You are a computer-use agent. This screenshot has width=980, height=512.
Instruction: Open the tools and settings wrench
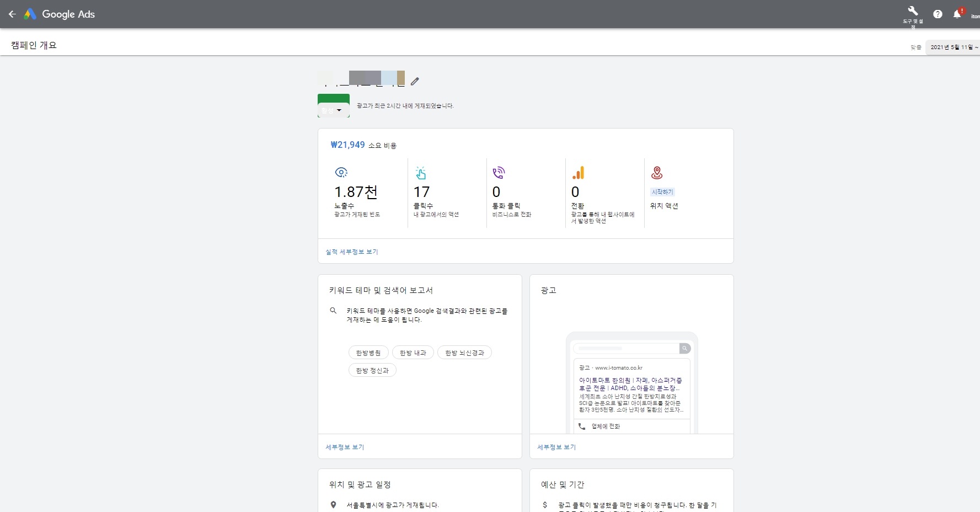tap(913, 11)
